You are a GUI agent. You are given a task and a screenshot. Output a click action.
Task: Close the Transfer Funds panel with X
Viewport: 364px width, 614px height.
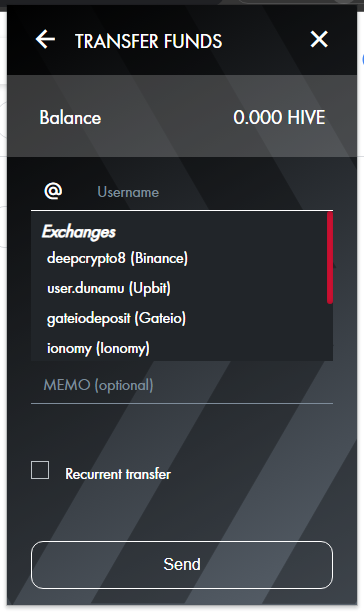[x=319, y=40]
